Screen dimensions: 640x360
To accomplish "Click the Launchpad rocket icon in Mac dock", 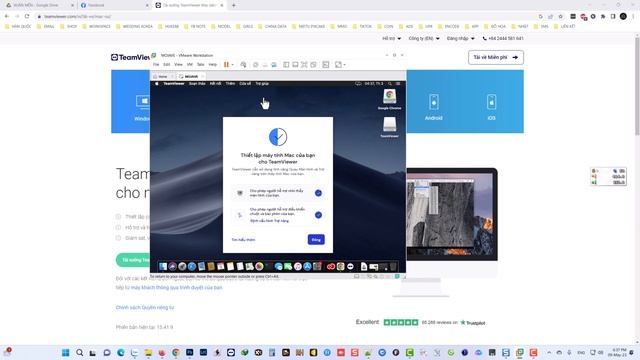I will point(182,267).
